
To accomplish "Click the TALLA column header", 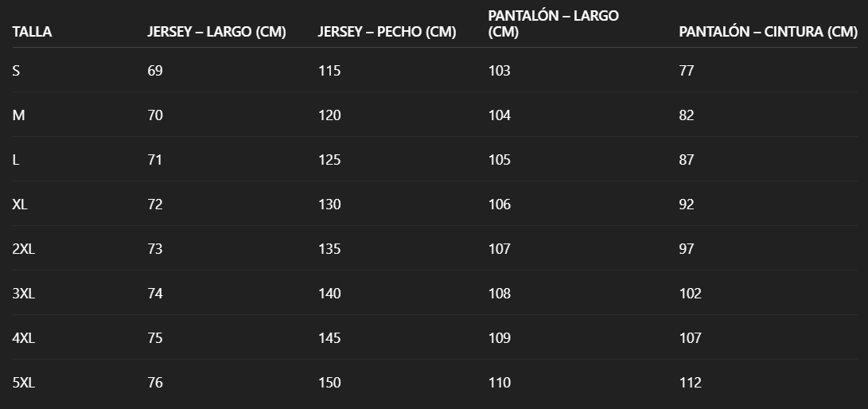I will 32,33.
